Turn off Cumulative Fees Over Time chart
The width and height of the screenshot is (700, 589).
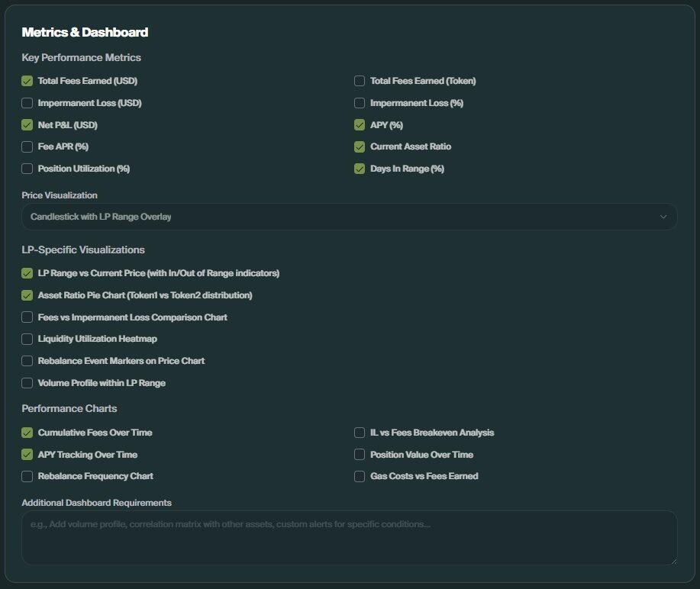tap(27, 433)
